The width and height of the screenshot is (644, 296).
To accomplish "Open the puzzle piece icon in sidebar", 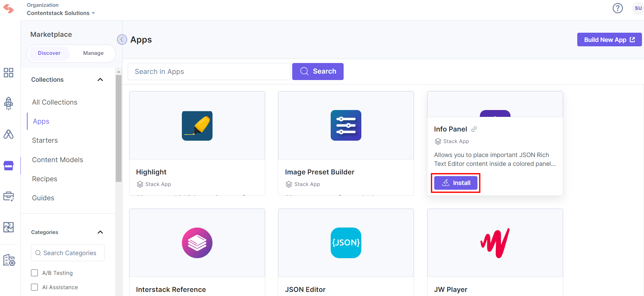I will click(x=9, y=227).
